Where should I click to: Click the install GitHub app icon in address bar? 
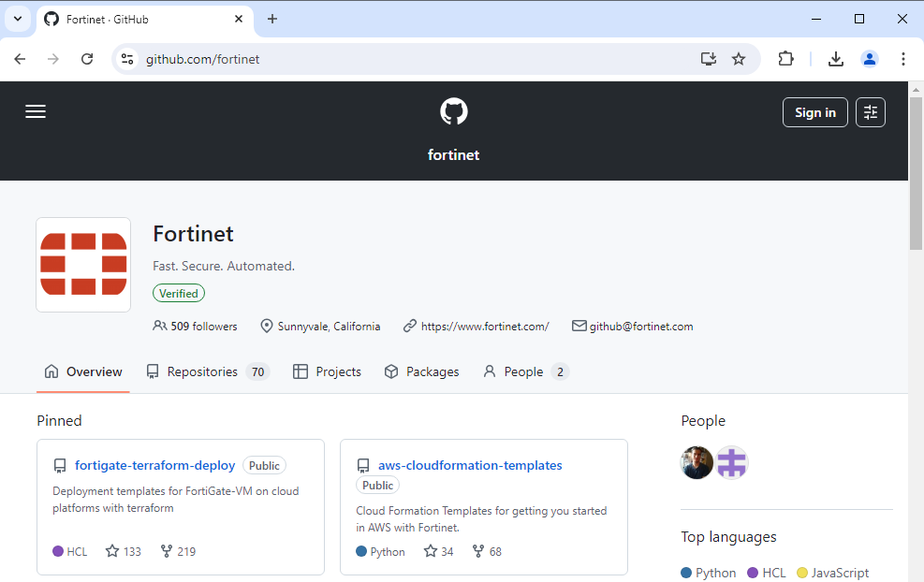click(708, 58)
